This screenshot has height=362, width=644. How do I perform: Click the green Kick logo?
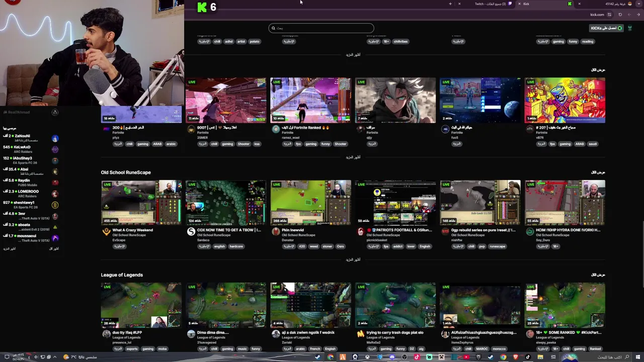click(202, 7)
